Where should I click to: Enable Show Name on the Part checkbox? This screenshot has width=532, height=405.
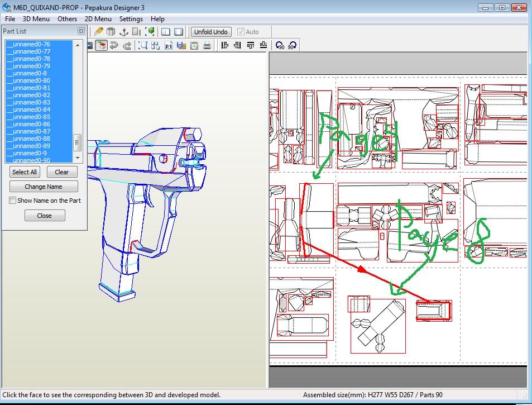point(12,201)
